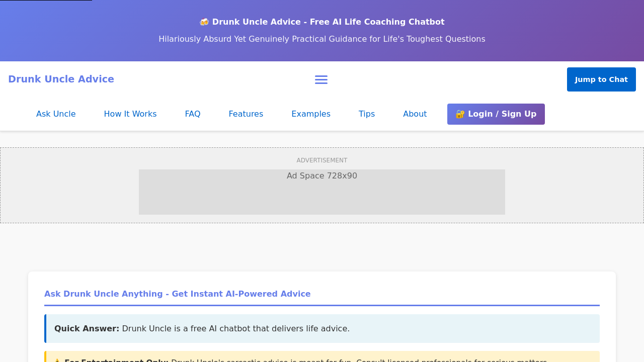Select the Features nav link
This screenshot has width=644, height=362.
click(x=246, y=114)
